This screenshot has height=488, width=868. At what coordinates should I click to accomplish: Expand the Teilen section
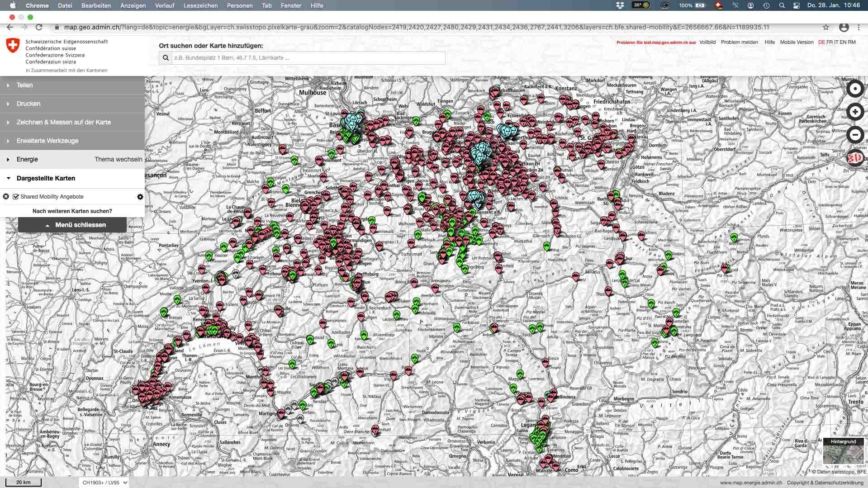(72, 85)
